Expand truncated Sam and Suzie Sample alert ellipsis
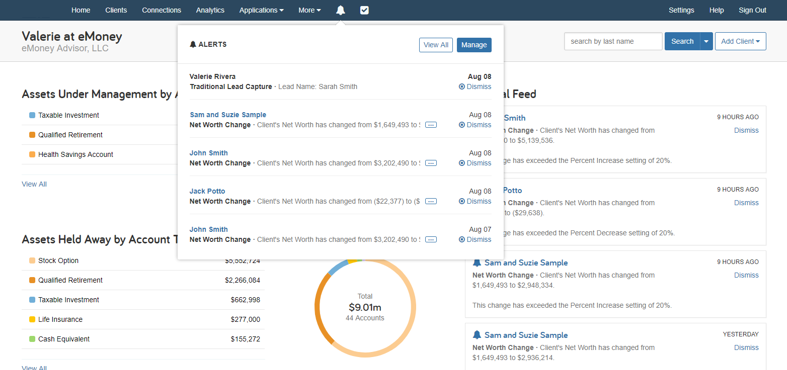Image resolution: width=787 pixels, height=370 pixels. 431,125
